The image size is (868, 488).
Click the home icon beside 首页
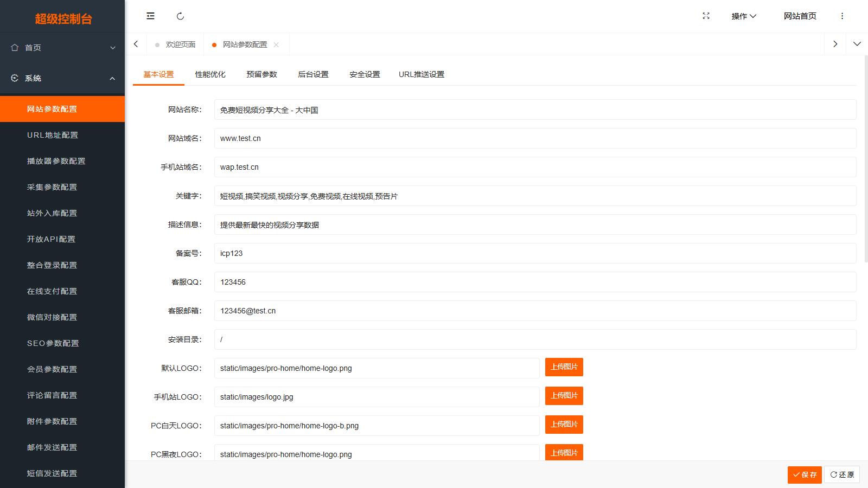[15, 48]
